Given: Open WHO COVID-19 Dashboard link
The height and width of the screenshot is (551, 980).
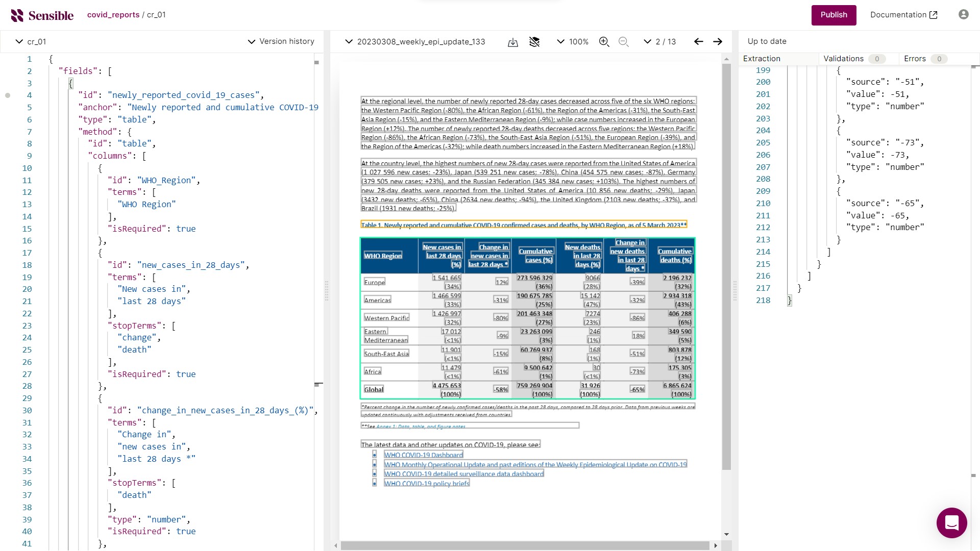Looking at the screenshot, I should click(x=424, y=455).
